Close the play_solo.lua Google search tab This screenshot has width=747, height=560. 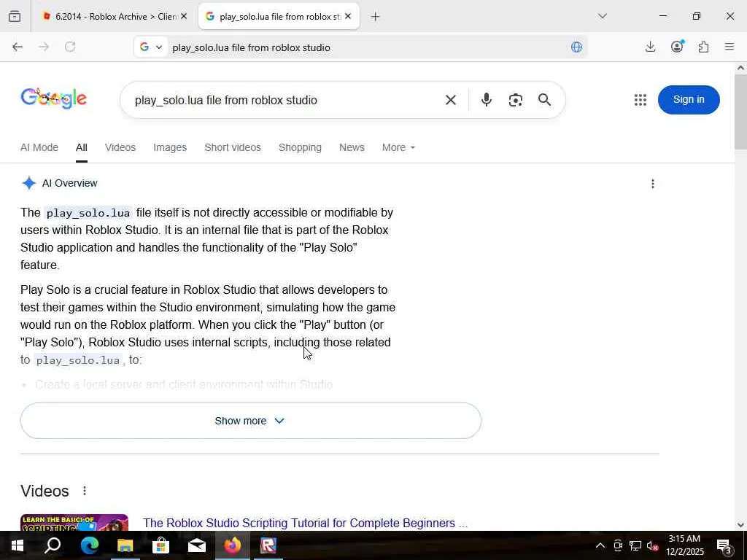(x=348, y=16)
